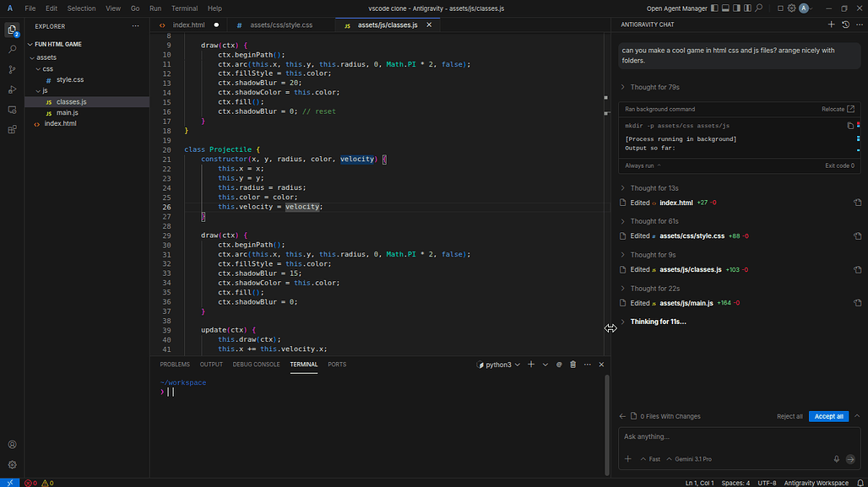868x487 pixels.
Task: Click Relocate link on command
Action: pyautogui.click(x=838, y=109)
